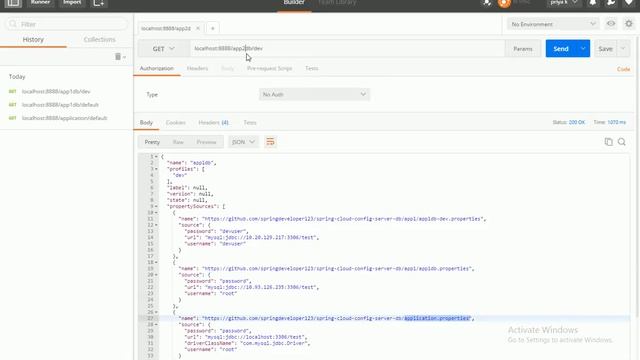Collapse JSON root at line 1

[156, 157]
